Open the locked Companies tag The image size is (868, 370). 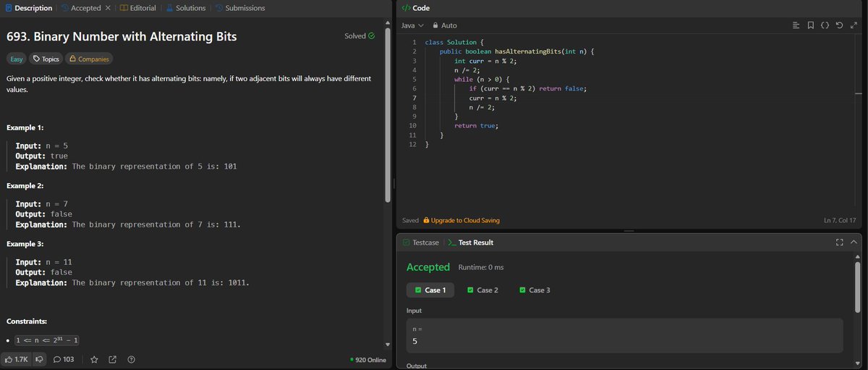pyautogui.click(x=89, y=59)
